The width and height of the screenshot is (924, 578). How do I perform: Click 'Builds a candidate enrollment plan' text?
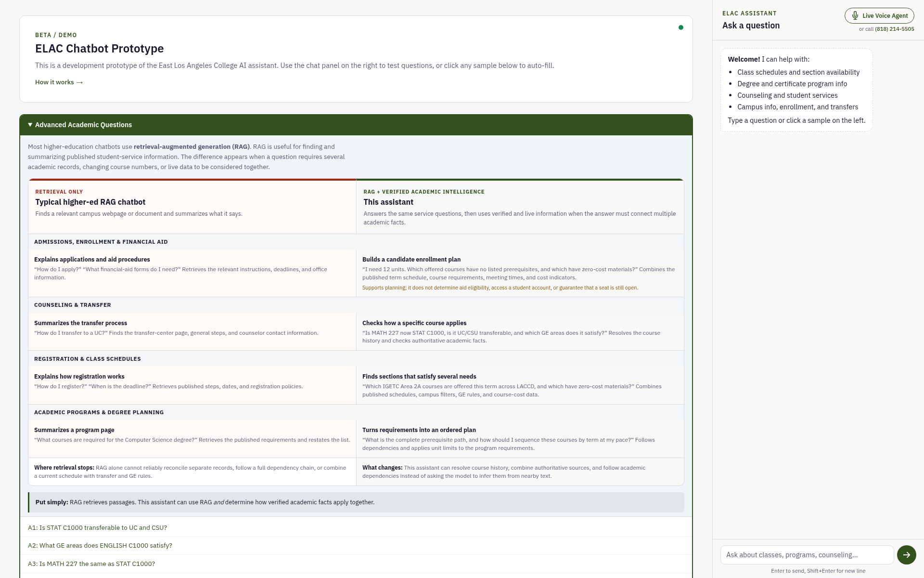click(x=411, y=260)
